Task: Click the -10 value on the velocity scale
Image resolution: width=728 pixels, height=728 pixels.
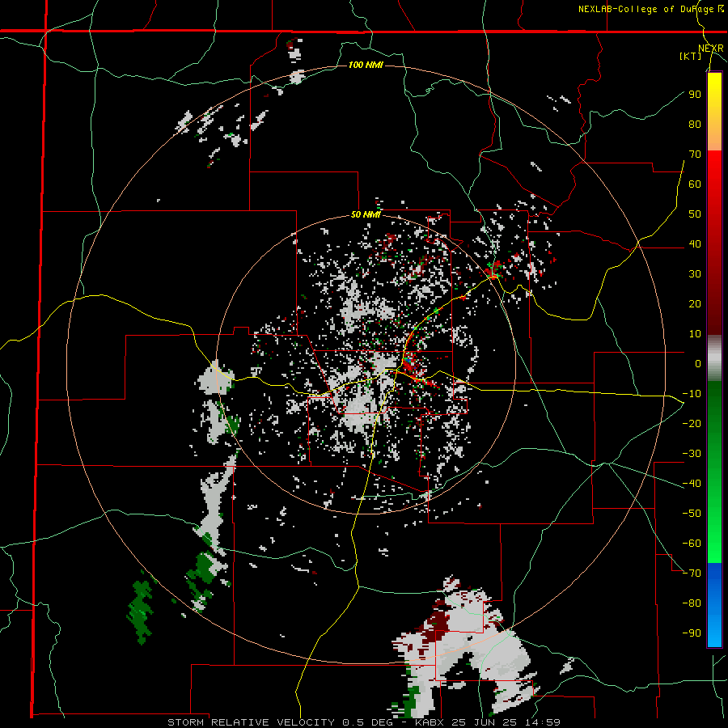Action: click(x=692, y=394)
